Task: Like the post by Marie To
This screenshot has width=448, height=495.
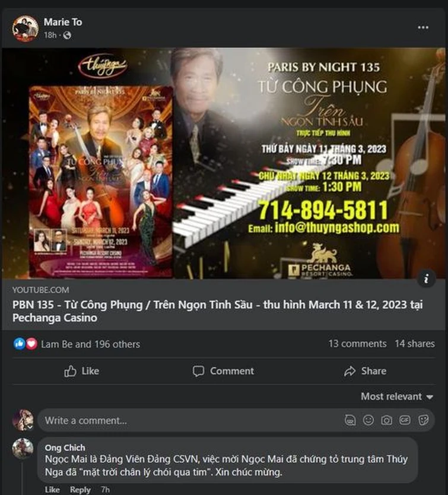Action: coord(82,371)
